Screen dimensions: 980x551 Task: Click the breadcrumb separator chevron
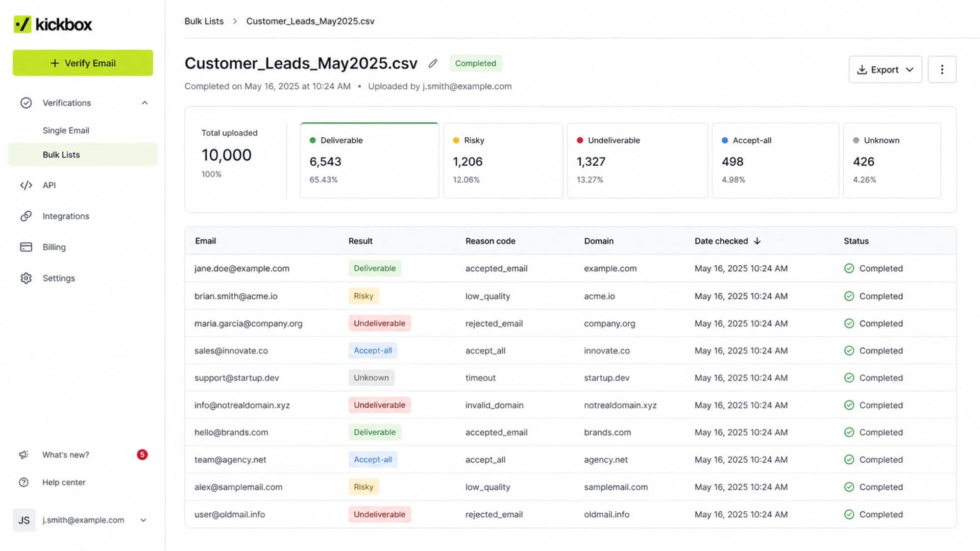pos(235,21)
